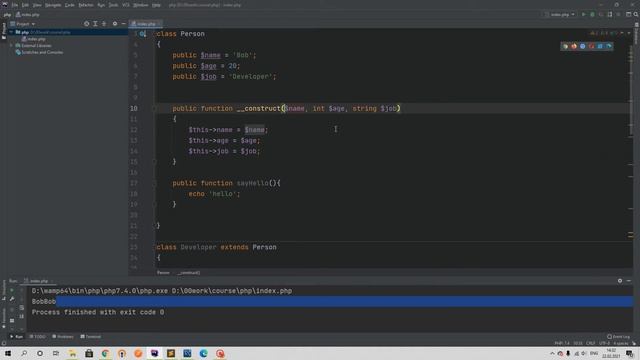Collapse the php project root folder
This screenshot has width=640, height=360.
(x=11, y=32)
